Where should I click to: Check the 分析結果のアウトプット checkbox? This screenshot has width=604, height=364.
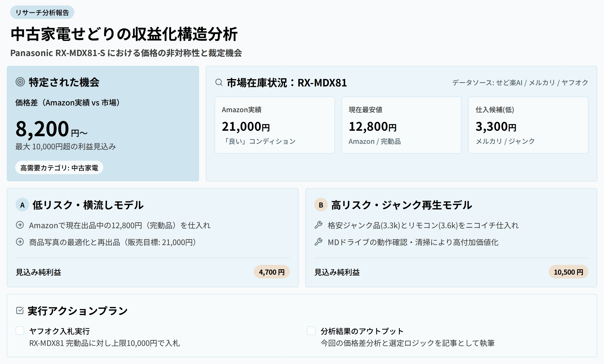click(x=311, y=331)
